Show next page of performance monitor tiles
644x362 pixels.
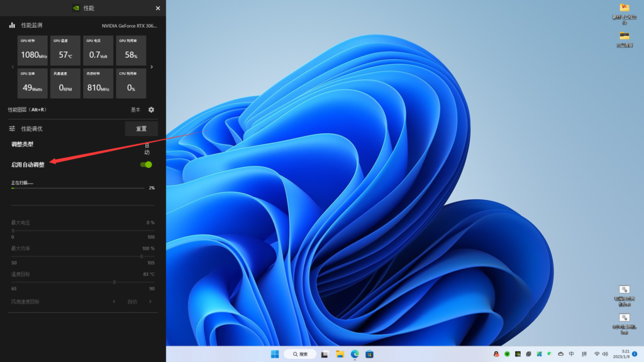(152, 67)
